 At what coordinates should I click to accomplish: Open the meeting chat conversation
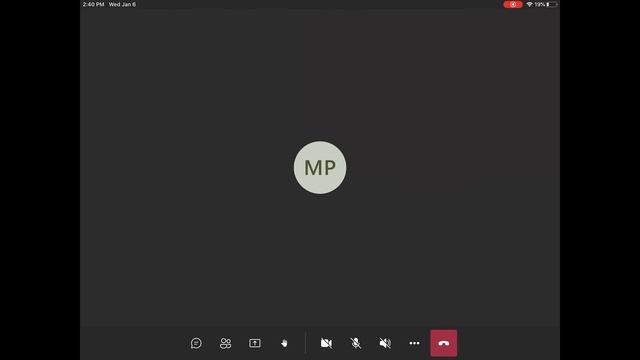196,343
